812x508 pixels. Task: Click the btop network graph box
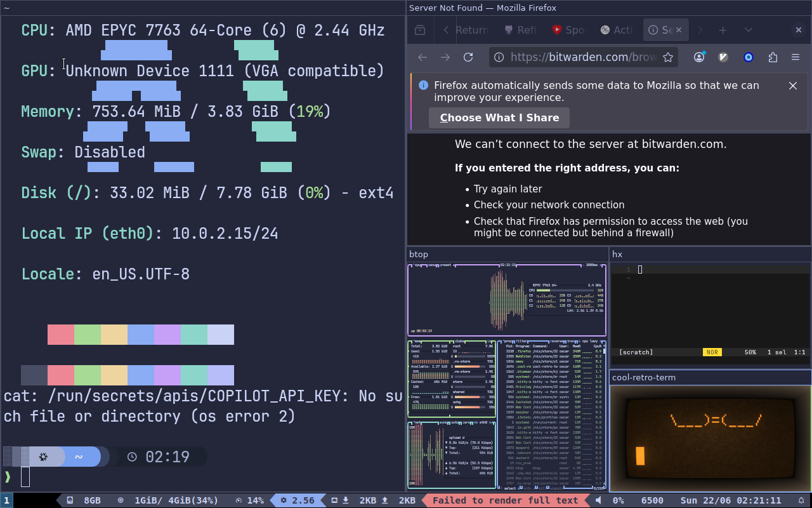click(452, 455)
